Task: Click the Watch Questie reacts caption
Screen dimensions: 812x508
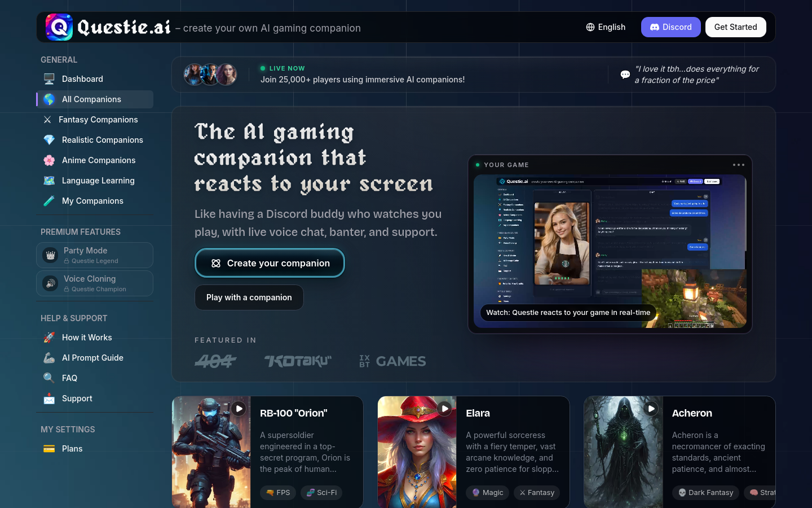Action: click(568, 313)
